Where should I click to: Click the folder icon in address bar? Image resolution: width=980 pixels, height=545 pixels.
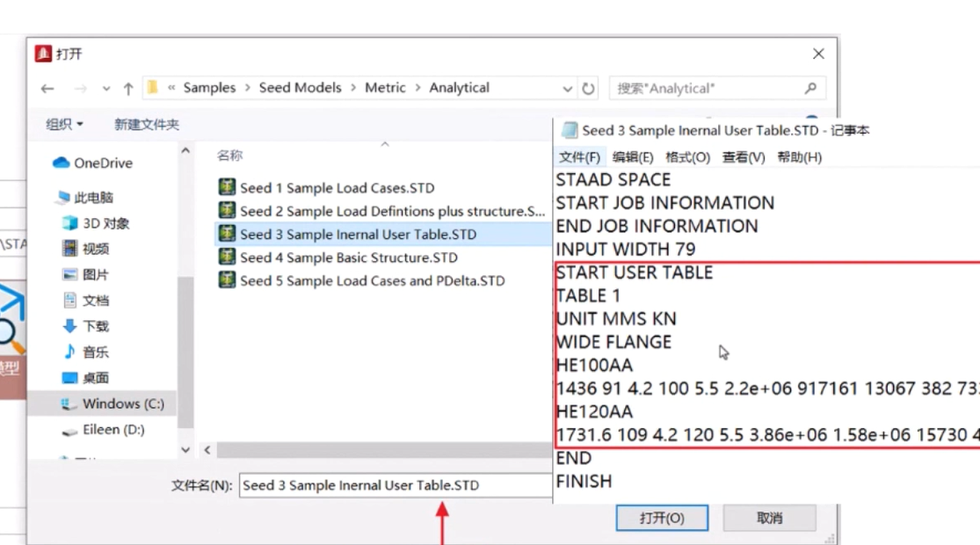[153, 88]
